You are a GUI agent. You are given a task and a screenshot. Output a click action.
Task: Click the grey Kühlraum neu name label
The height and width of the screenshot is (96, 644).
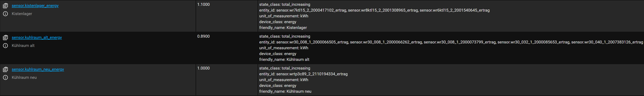click(x=24, y=77)
